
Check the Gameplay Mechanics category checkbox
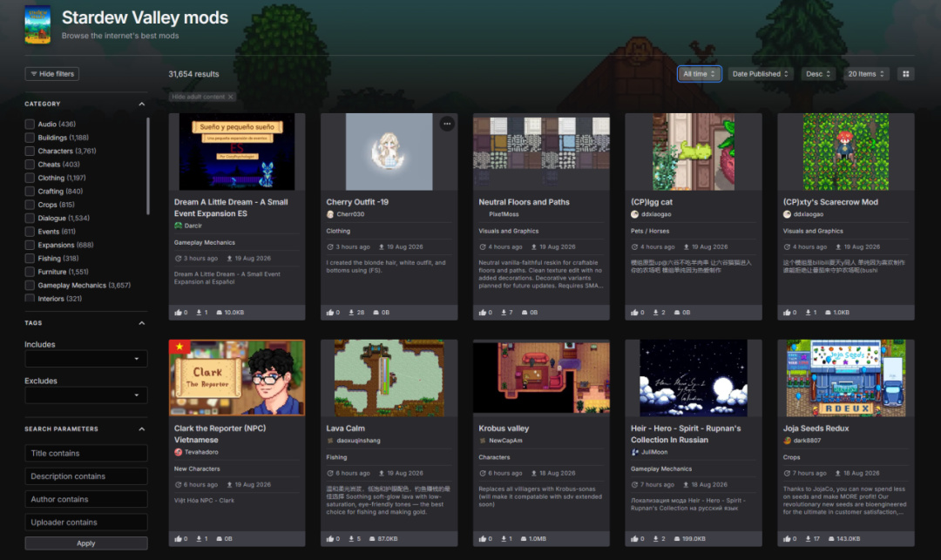pos(30,286)
